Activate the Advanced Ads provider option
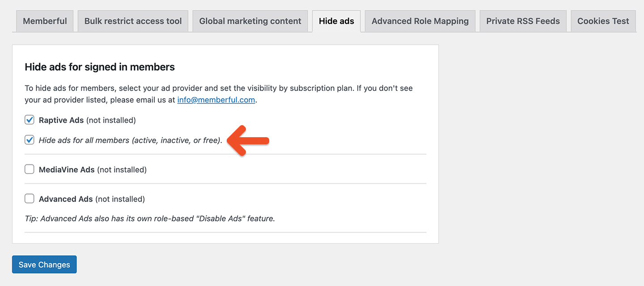Viewport: 644px width, 286px height. 29,198
